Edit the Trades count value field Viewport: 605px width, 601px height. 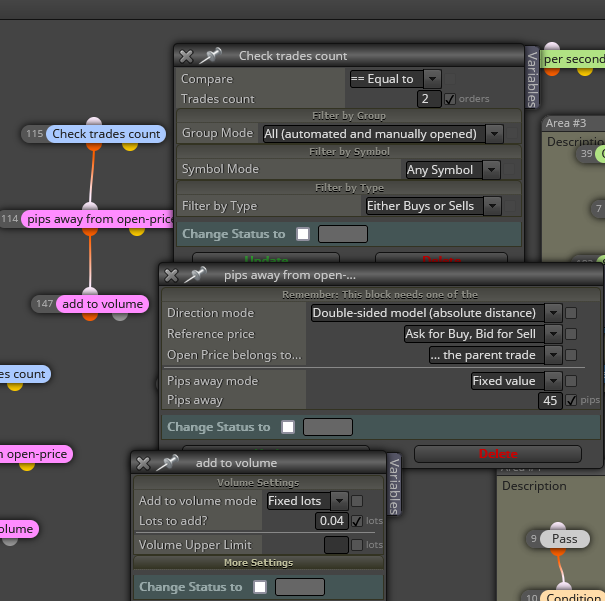[x=429, y=99]
